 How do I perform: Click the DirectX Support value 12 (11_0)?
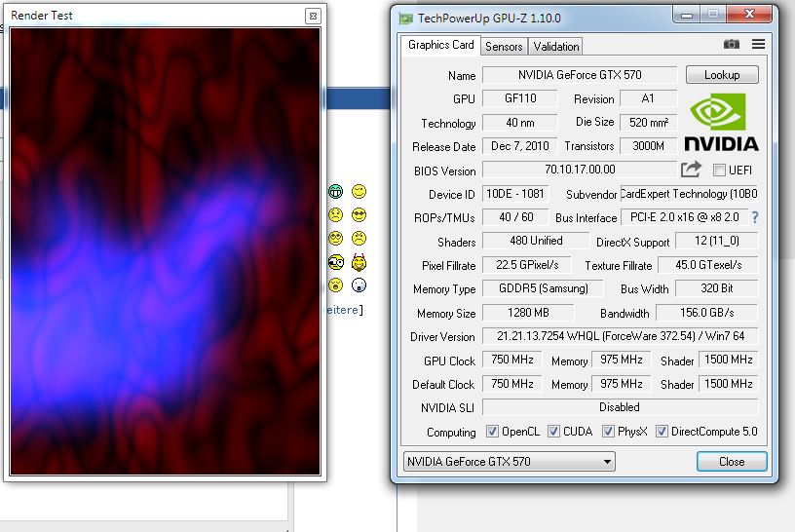click(716, 241)
